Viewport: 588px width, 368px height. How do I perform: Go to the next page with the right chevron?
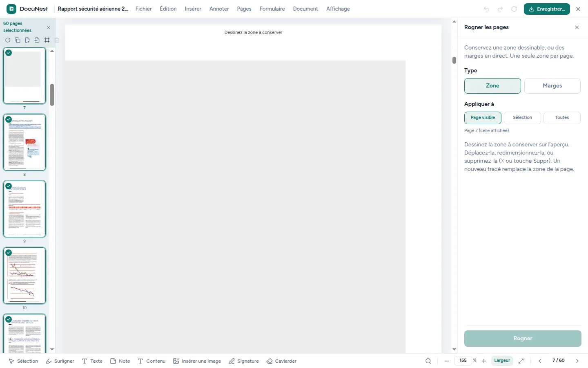click(577, 361)
